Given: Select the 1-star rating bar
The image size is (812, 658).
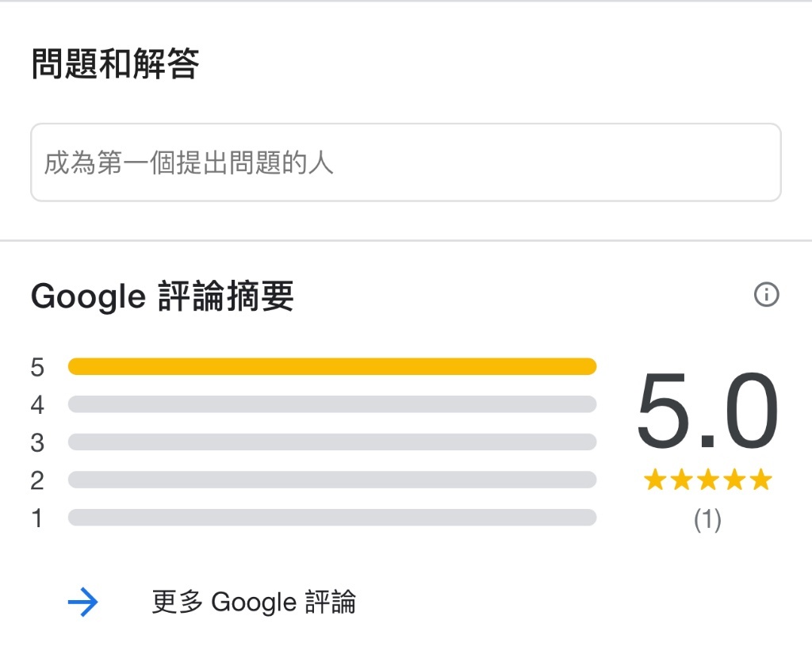Looking at the screenshot, I should tap(332, 518).
